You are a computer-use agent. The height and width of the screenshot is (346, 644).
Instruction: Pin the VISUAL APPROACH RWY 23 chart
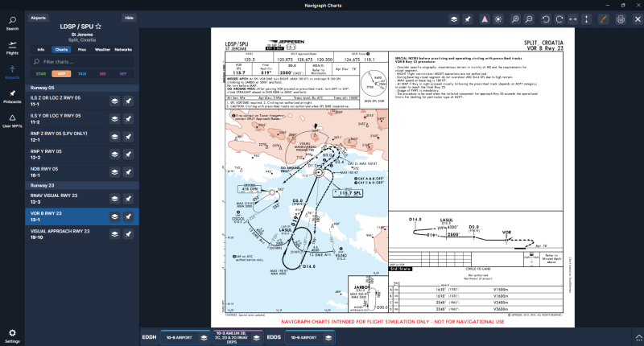pos(129,234)
